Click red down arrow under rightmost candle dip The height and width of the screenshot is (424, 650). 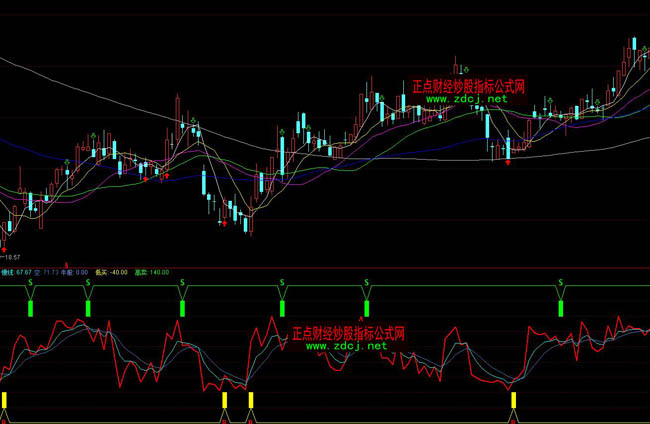(509, 163)
